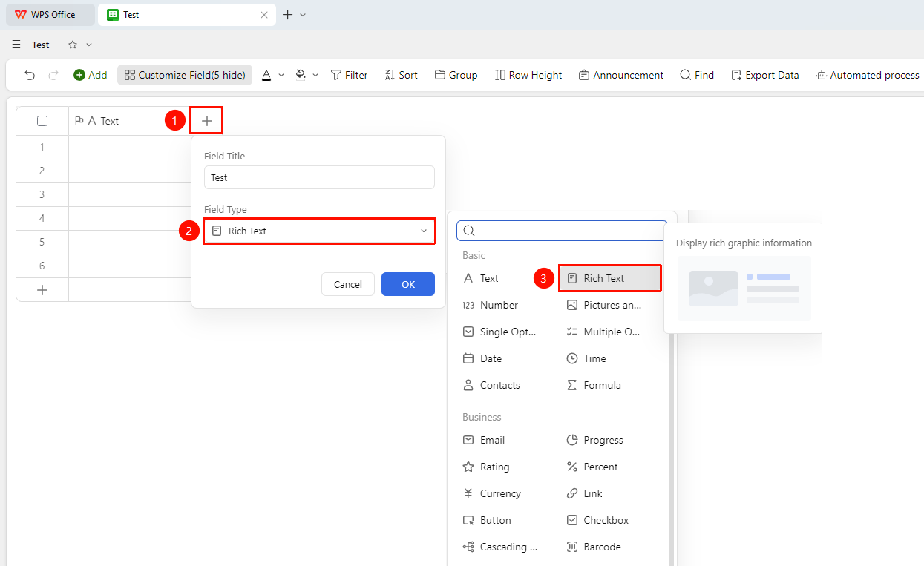Click the fill color bucket icon
Viewport: 924px width, 566px height.
301,75
